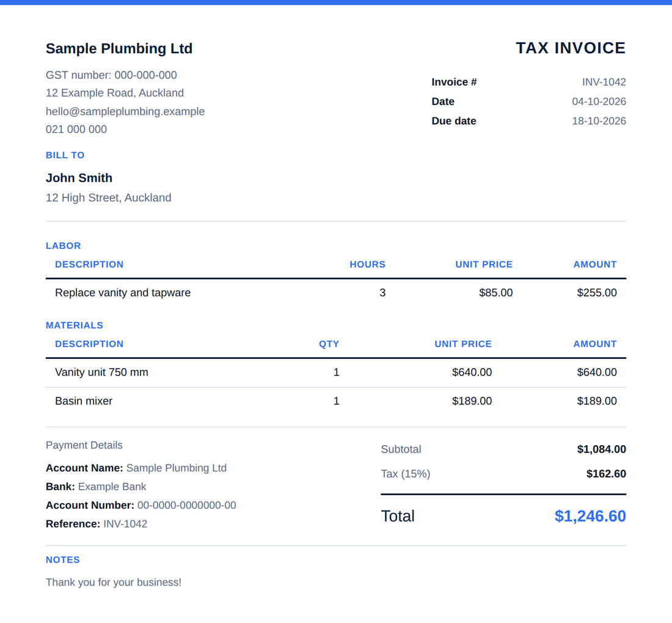Click the $189.00 amount for Basin mixer
The width and height of the screenshot is (672, 623).
(597, 401)
